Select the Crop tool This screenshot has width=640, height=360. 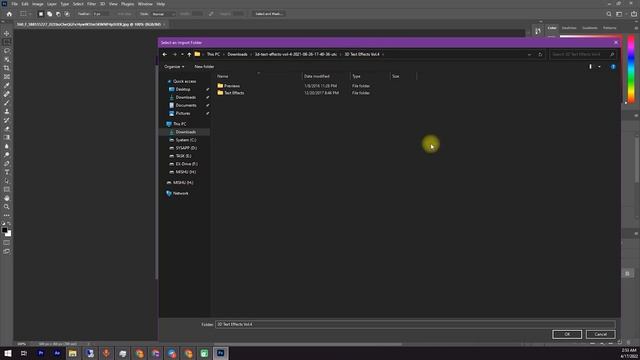(x=7, y=68)
